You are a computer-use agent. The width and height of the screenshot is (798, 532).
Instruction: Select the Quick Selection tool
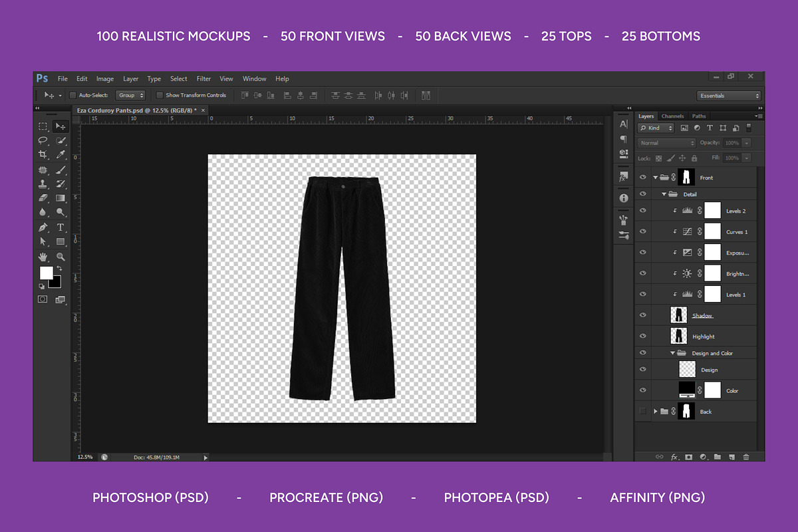point(61,140)
